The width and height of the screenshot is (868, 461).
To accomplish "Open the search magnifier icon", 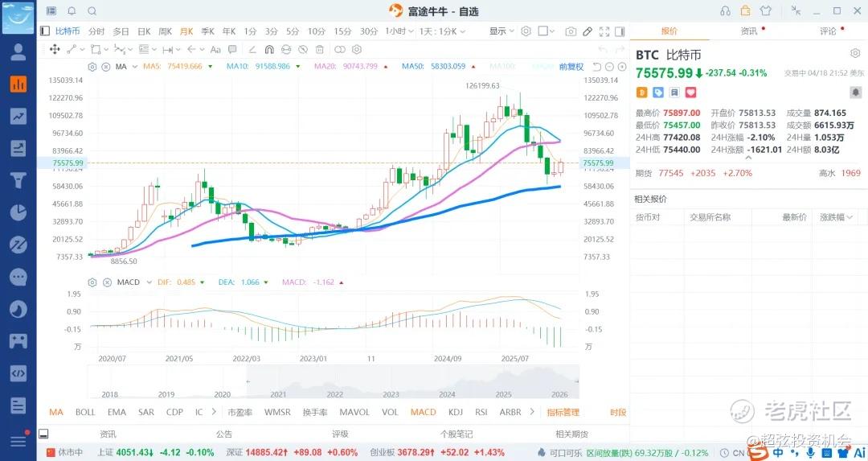I will click(x=92, y=10).
